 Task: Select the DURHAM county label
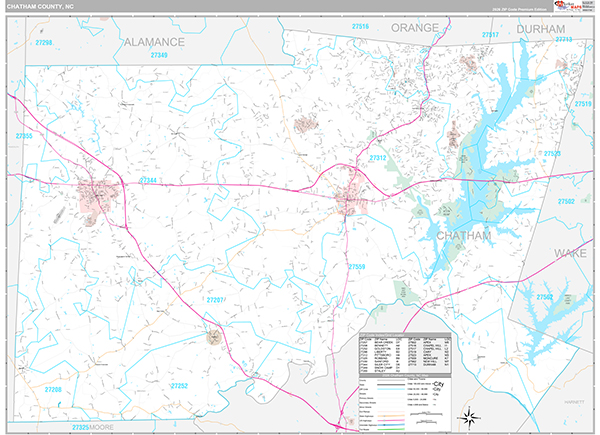(x=541, y=29)
